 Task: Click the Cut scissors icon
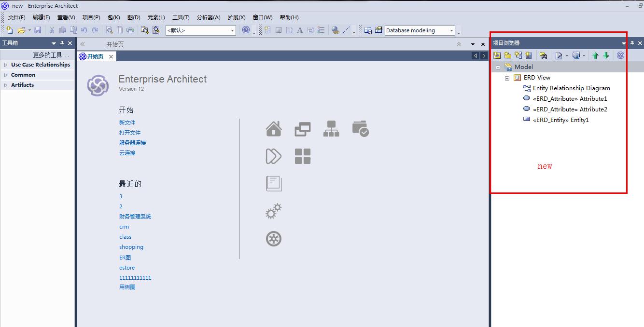pos(52,30)
